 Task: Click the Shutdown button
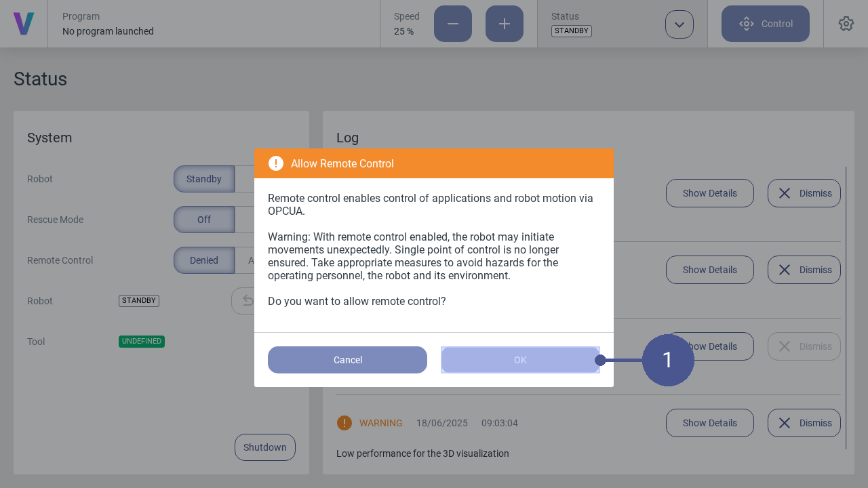[x=265, y=447]
